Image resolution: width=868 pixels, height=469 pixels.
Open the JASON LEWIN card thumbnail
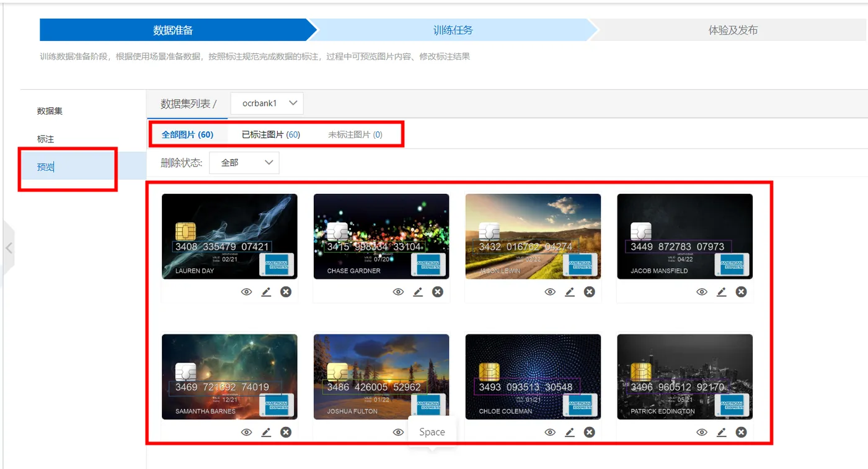[x=533, y=237]
